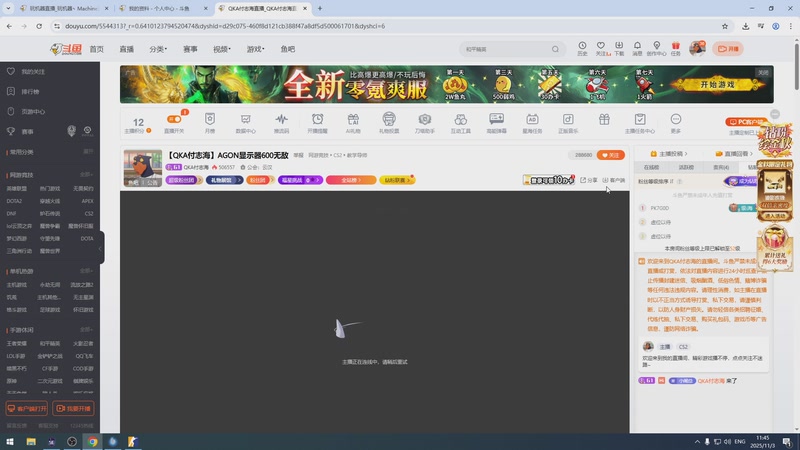800x450 pixels.
Task: Collapse the left sidebar with arrow handle
Action: coord(101,248)
